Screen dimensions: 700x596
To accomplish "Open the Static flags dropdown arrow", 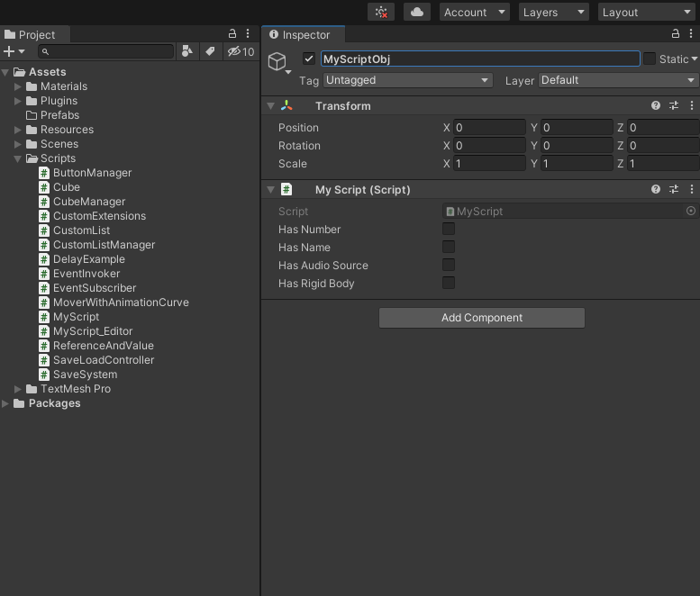I will 695,59.
